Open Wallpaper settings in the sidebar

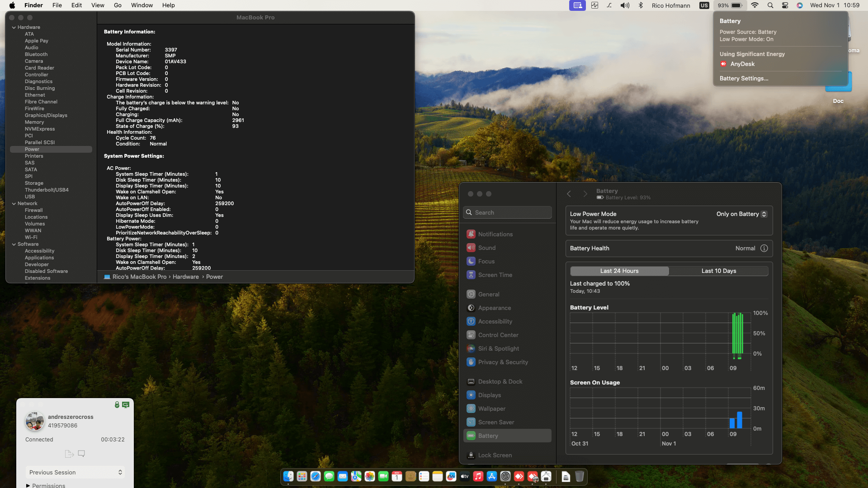507,408
